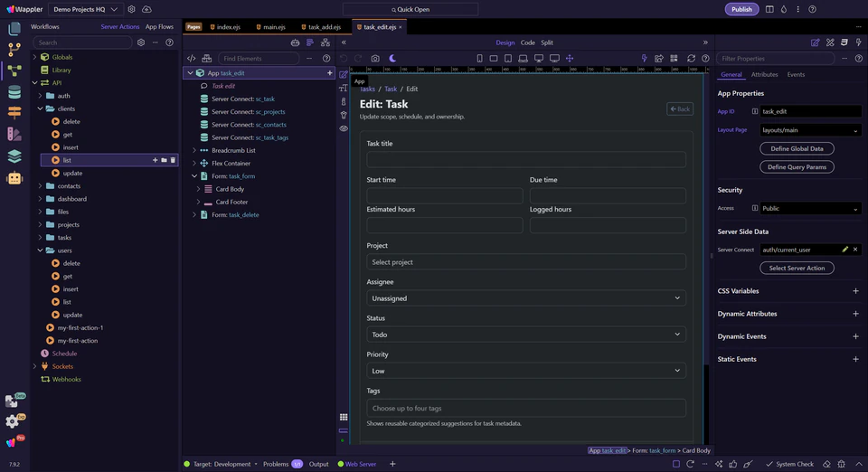This screenshot has width=868, height=472.
Task: Open the Demo Projects HQ project dropdown
Action: (x=85, y=9)
